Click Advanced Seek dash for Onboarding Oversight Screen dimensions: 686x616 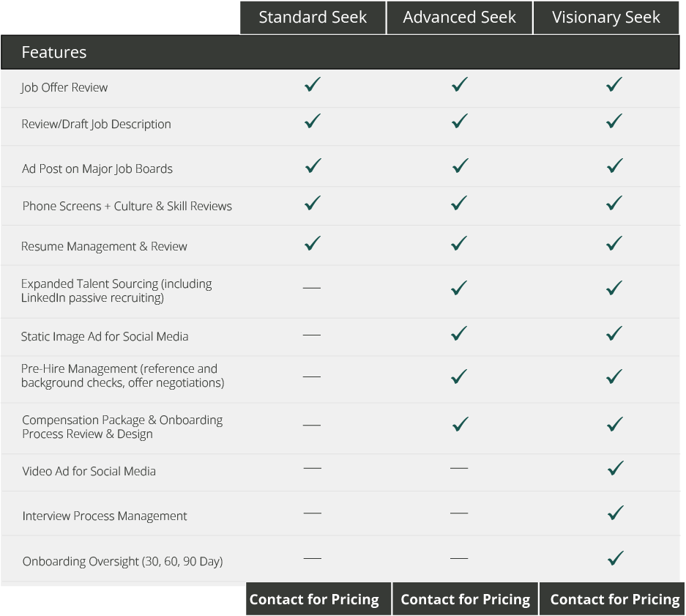[459, 559]
